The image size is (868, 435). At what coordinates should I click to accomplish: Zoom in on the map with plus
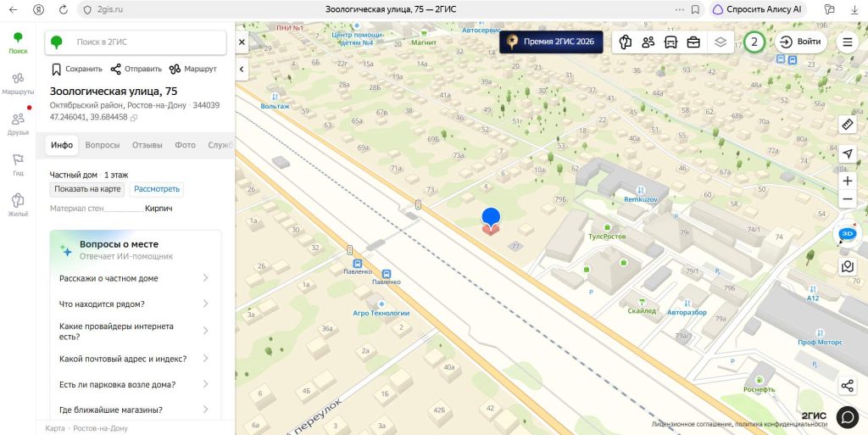(x=848, y=181)
